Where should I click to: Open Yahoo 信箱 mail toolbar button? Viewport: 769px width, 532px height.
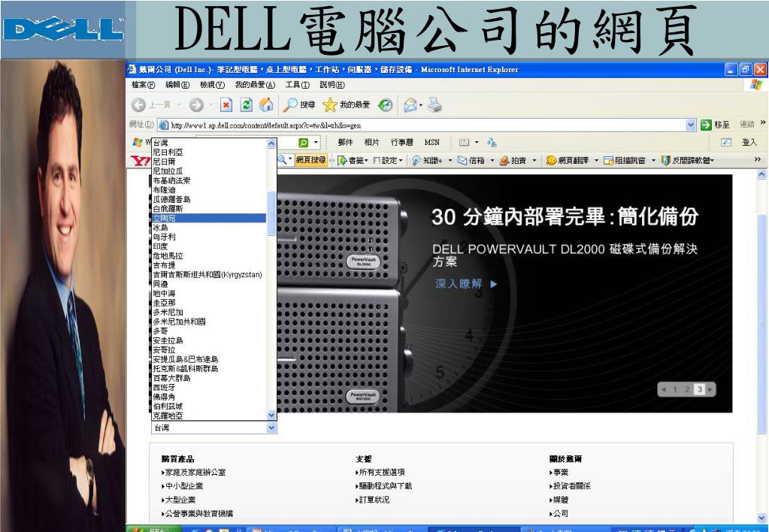[471, 160]
